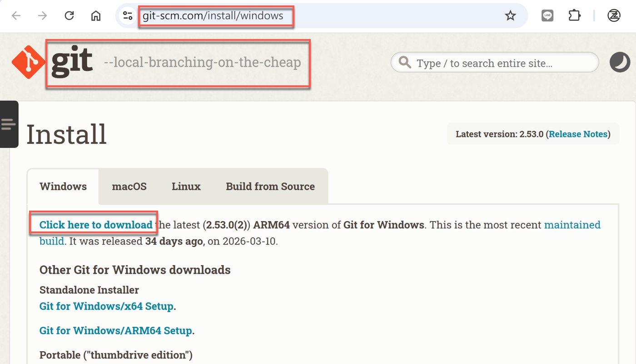Click the browser forward arrow
The height and width of the screenshot is (364, 636).
point(43,16)
